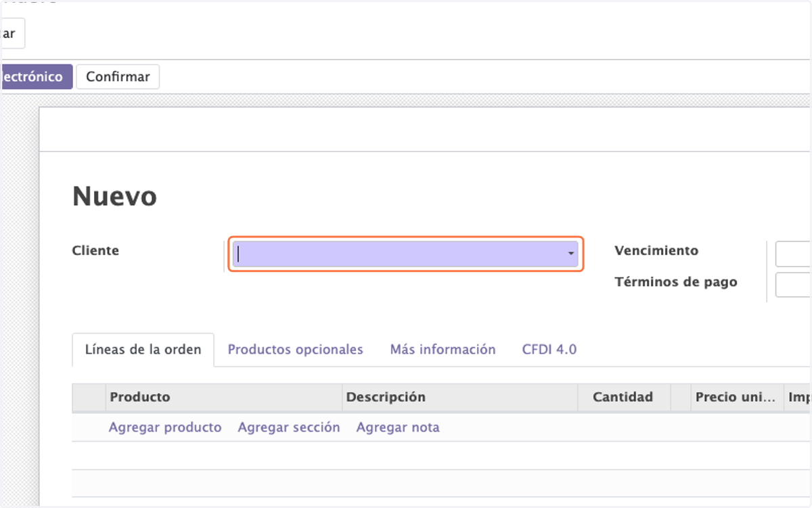This screenshot has height=508, width=812.
Task: Click the Nuevo record title
Action: tap(114, 197)
